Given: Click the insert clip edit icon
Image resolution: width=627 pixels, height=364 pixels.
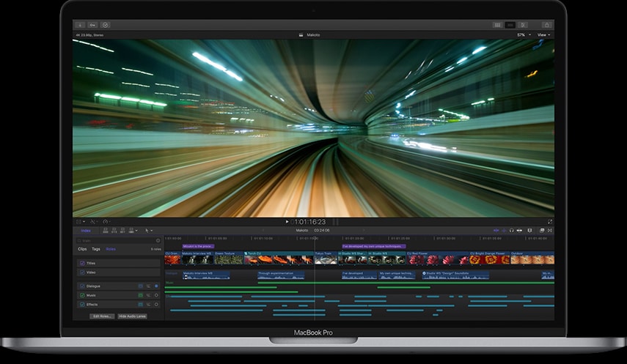Looking at the screenshot, I should 114,231.
